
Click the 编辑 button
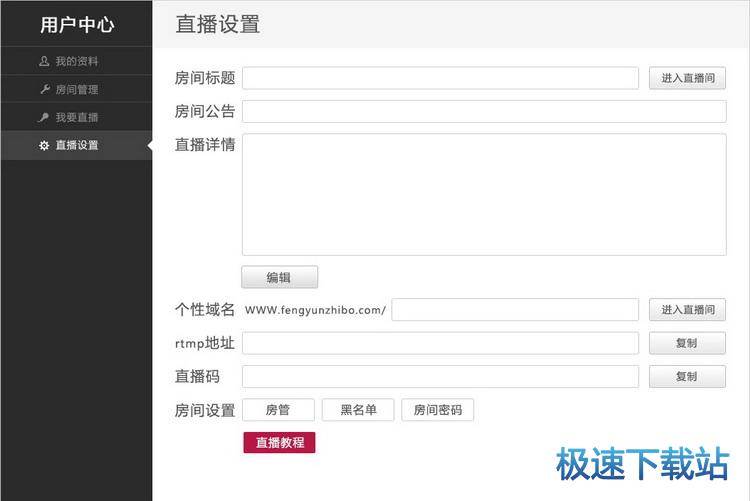[x=279, y=277]
